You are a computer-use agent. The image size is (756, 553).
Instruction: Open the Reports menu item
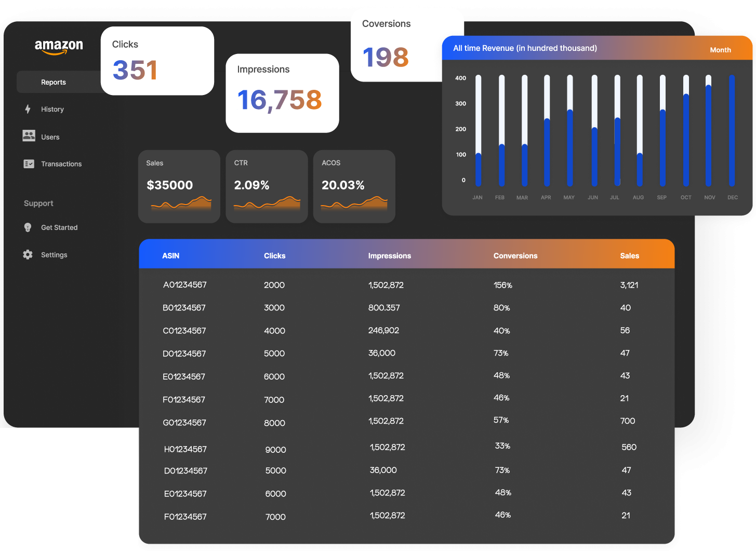click(x=54, y=82)
